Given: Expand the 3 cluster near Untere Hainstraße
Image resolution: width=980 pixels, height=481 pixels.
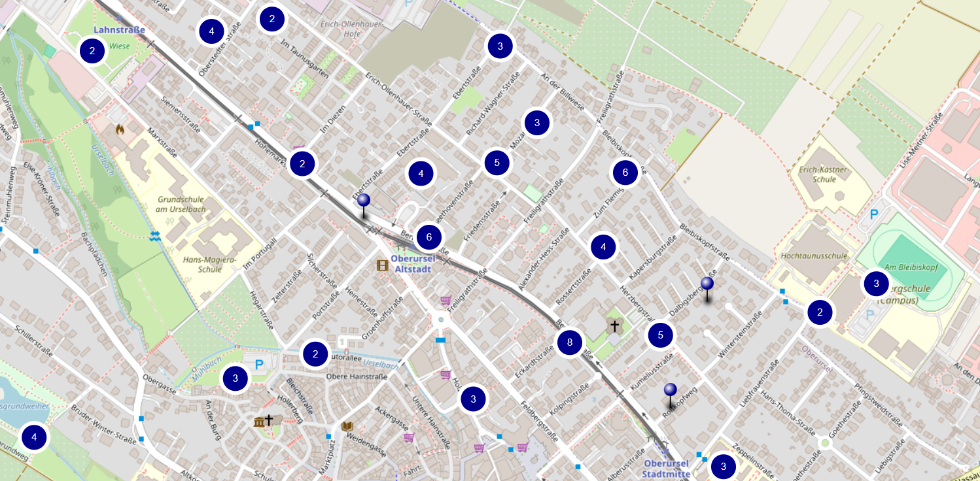Looking at the screenshot, I should pos(474,399).
